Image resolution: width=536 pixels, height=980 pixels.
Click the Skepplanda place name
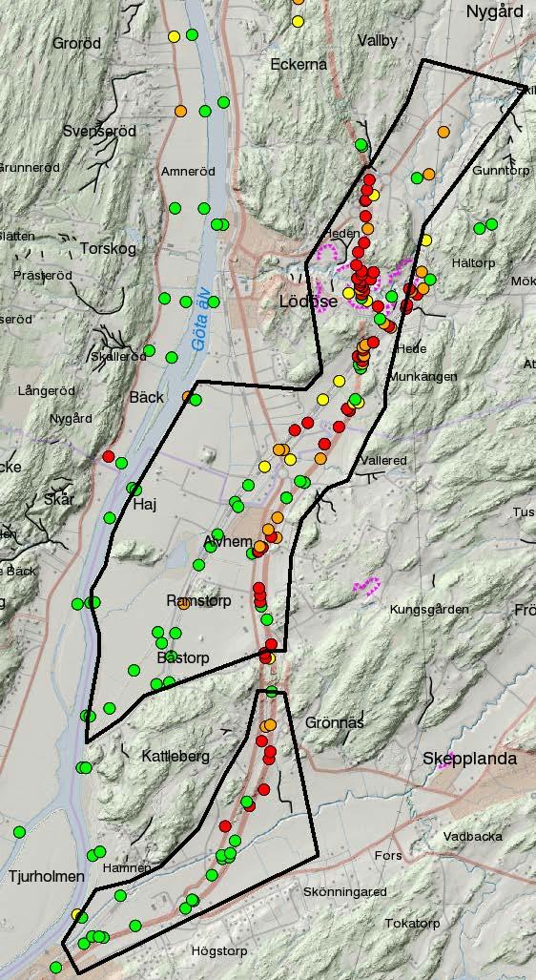tap(470, 759)
